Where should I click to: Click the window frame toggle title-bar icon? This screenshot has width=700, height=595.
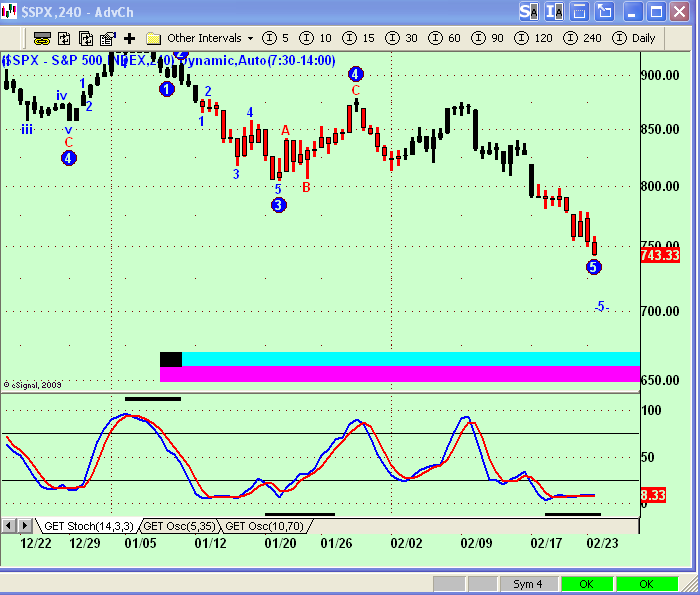[579, 12]
